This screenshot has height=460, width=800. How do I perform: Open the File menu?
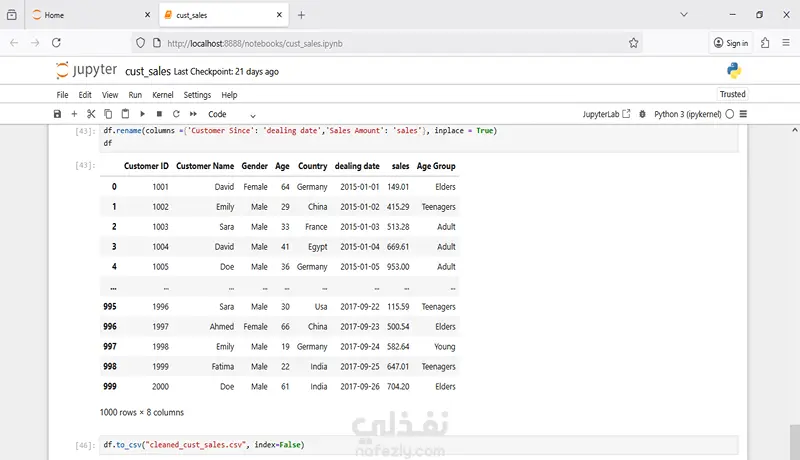tap(62, 95)
